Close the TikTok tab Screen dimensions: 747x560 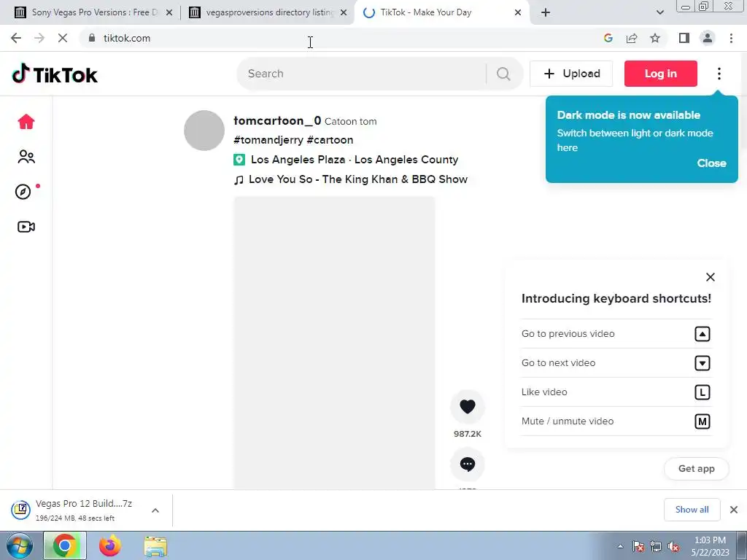518,12
